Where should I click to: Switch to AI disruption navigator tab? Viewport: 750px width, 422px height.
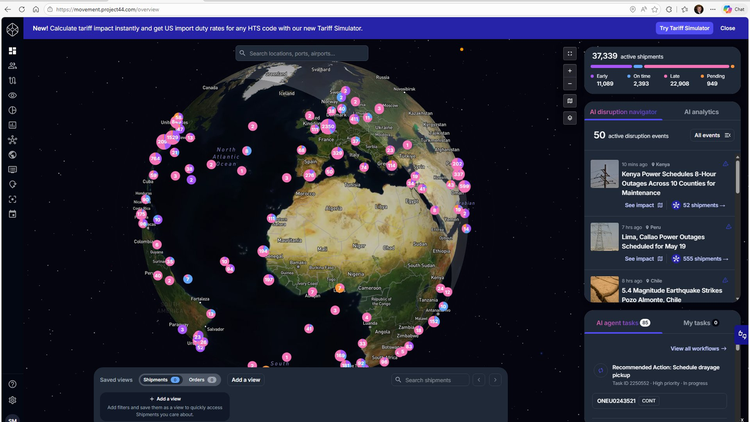tap(623, 112)
